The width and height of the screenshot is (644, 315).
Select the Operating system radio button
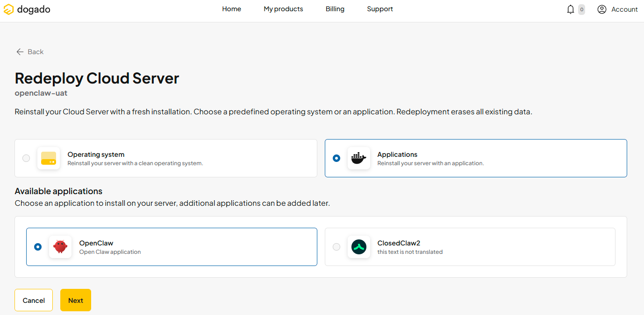(x=26, y=158)
